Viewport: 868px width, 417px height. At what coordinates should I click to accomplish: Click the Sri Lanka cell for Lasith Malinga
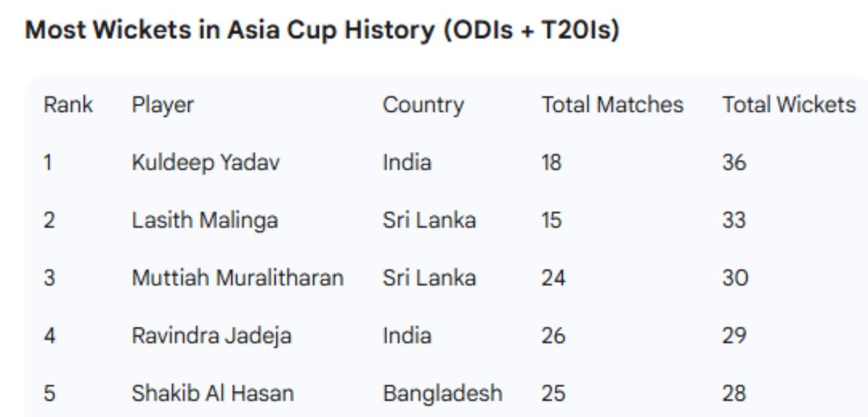coord(429,220)
